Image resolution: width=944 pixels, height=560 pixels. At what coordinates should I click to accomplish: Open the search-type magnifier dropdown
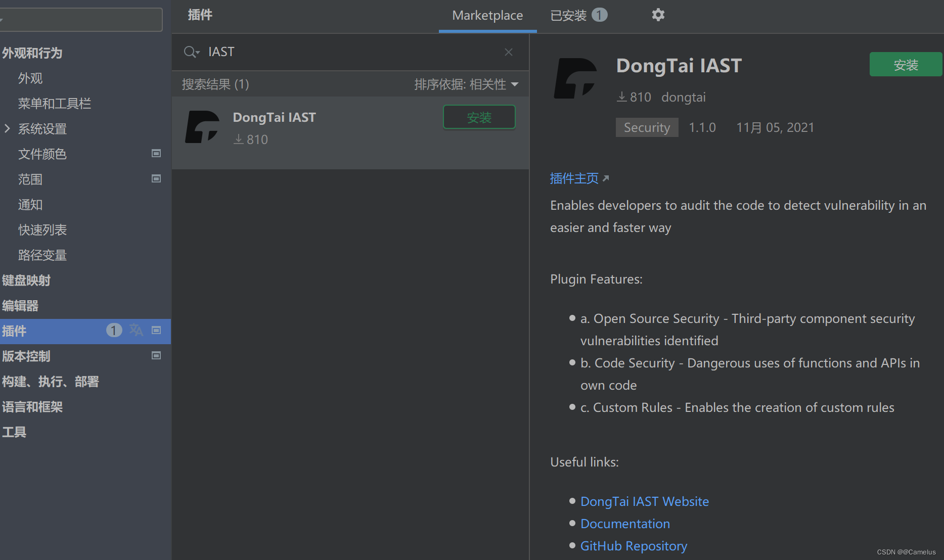[x=191, y=52]
